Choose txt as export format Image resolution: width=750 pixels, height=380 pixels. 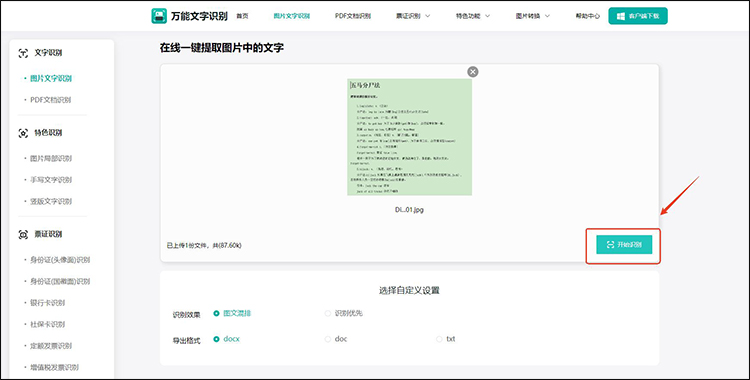pyautogui.click(x=446, y=339)
